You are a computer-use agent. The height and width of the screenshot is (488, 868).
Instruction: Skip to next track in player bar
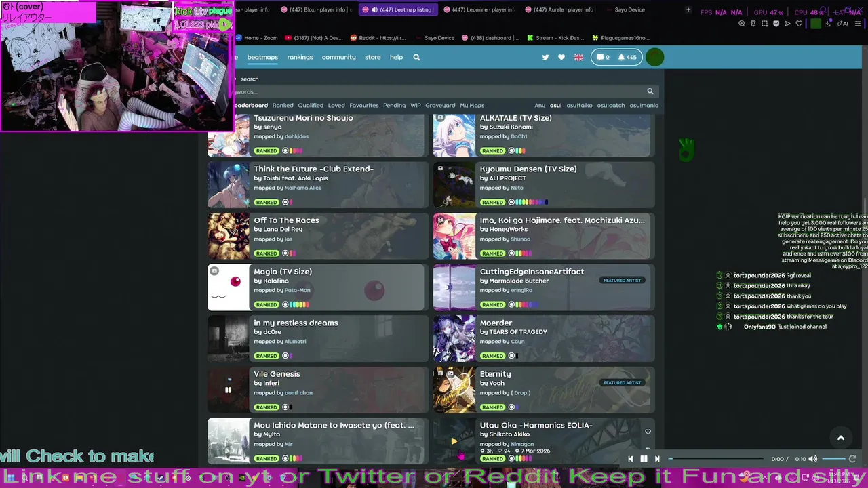(x=656, y=459)
